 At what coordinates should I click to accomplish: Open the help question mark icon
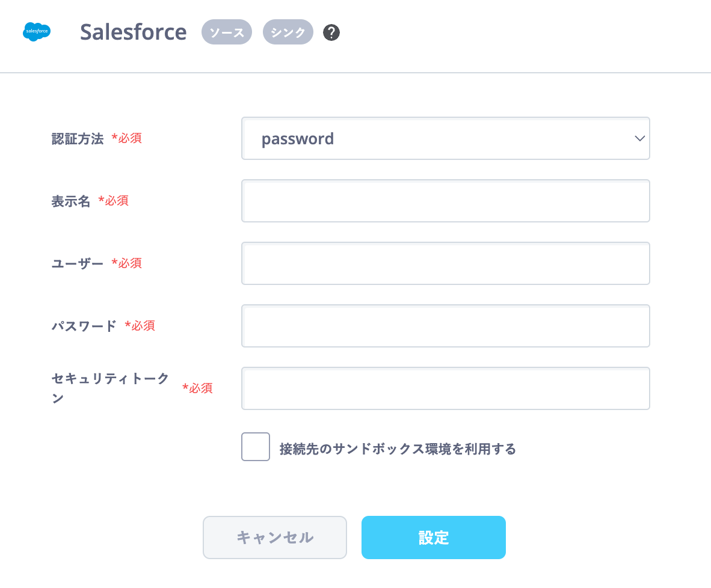331,32
